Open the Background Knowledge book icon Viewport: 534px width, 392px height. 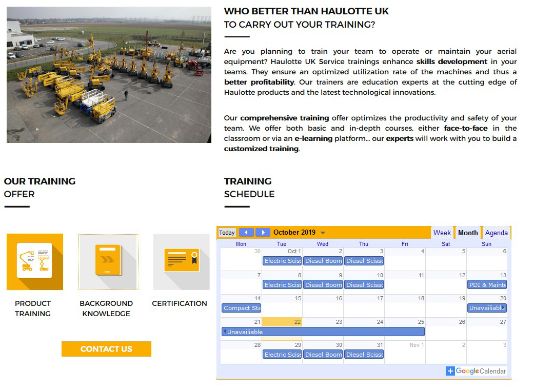[108, 262]
